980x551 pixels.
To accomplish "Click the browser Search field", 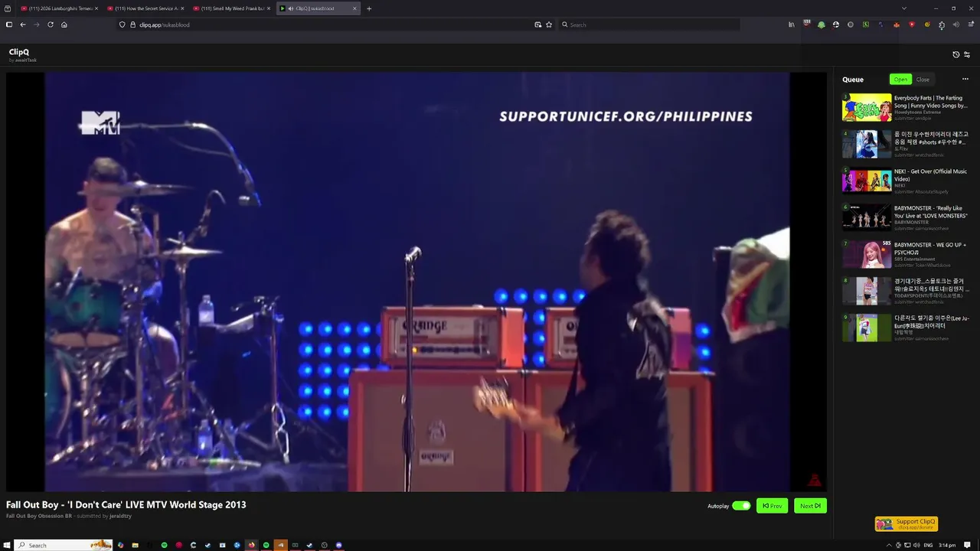I will [x=649, y=24].
